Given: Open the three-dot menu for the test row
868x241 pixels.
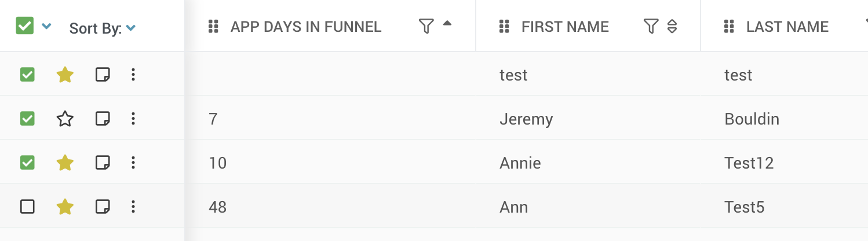Looking at the screenshot, I should (133, 75).
